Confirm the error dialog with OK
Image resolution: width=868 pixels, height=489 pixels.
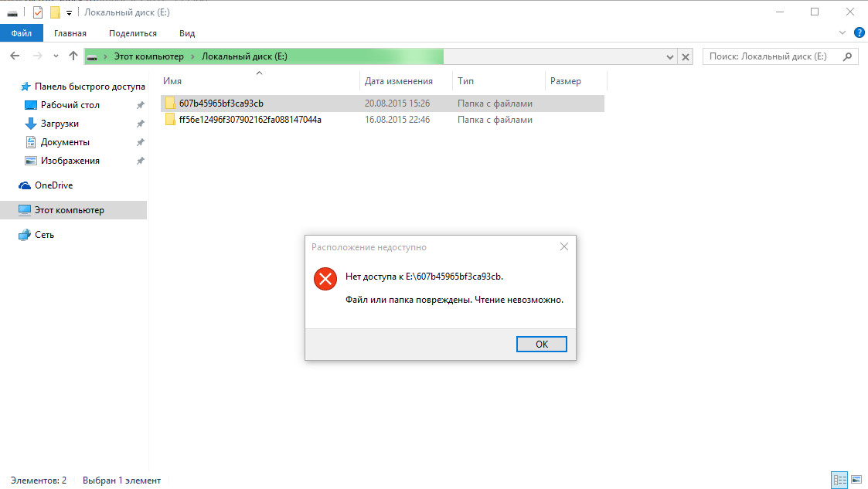pyautogui.click(x=541, y=344)
